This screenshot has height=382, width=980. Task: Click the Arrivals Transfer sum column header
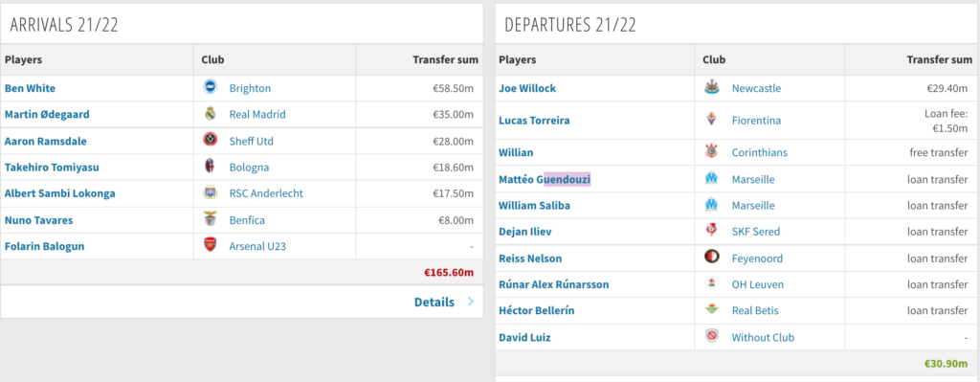coord(445,60)
